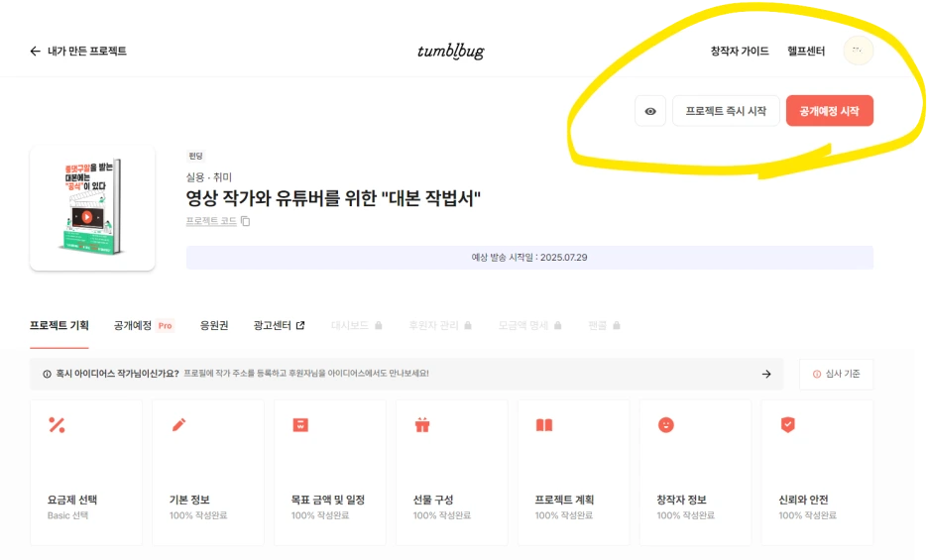928x560 pixels.
Task: Go back to 내가 만든 프로젝트
Action: [x=78, y=52]
